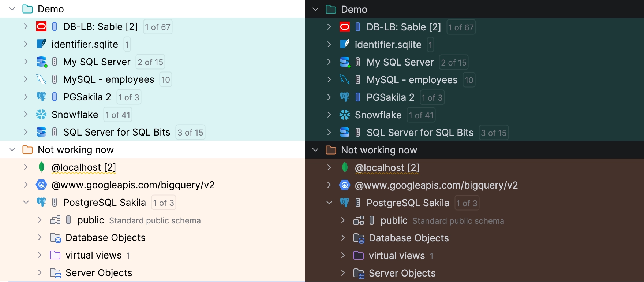The height and width of the screenshot is (282, 644).
Task: Expand Server Objects in light panel
Action: 40,272
